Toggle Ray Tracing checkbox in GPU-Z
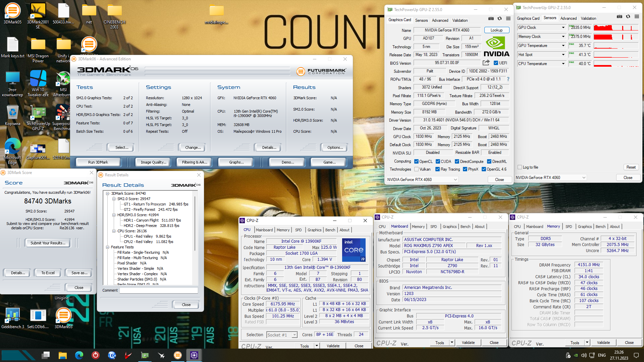The height and width of the screenshot is (362, 644). coord(437,169)
